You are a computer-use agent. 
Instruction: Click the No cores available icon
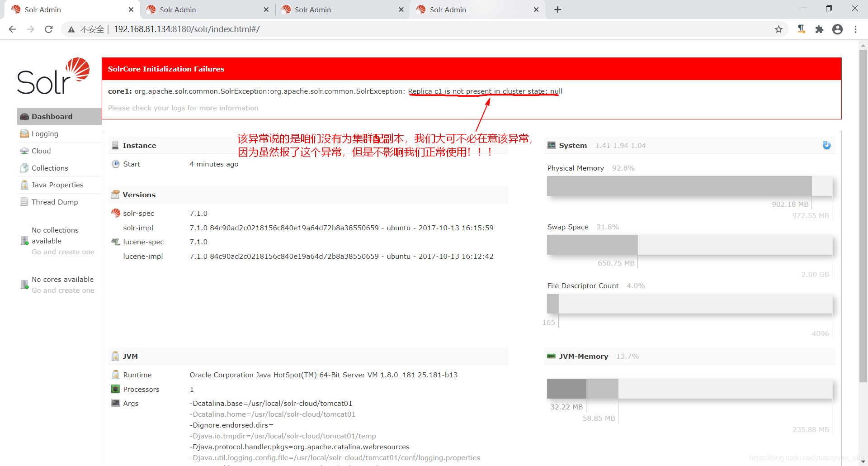click(x=24, y=285)
